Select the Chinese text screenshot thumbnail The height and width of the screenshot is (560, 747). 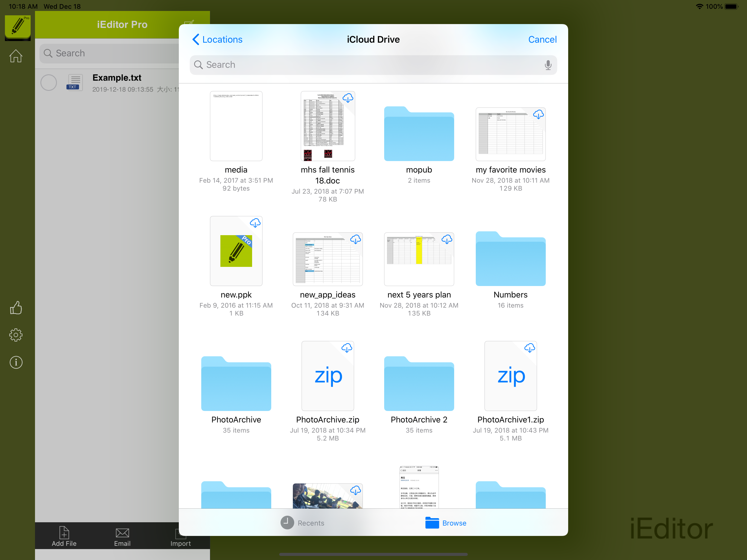point(419,487)
